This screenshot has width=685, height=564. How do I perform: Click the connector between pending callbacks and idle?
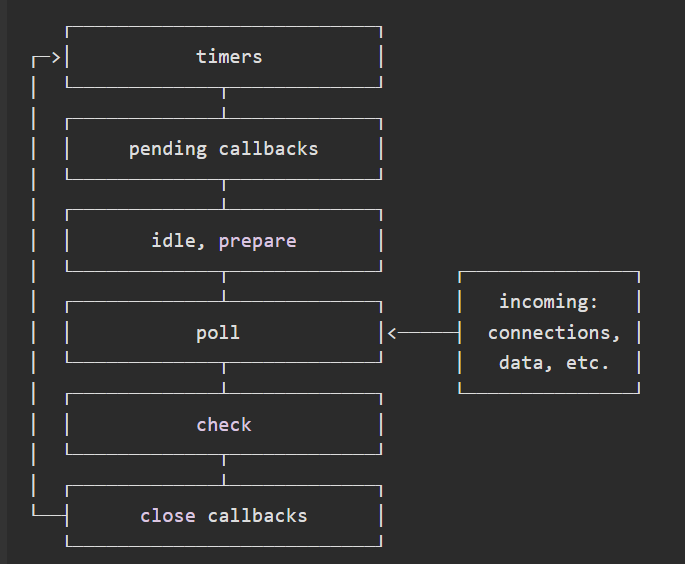pos(224,194)
